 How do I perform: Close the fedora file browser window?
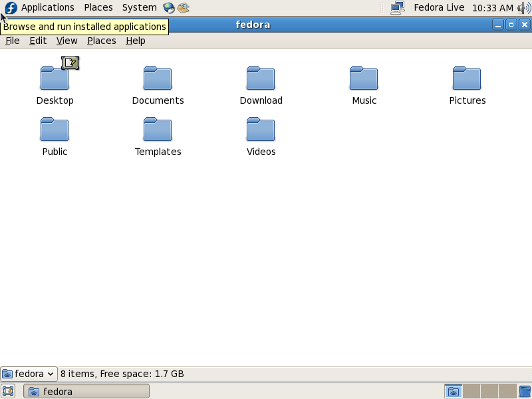pyautogui.click(x=525, y=25)
